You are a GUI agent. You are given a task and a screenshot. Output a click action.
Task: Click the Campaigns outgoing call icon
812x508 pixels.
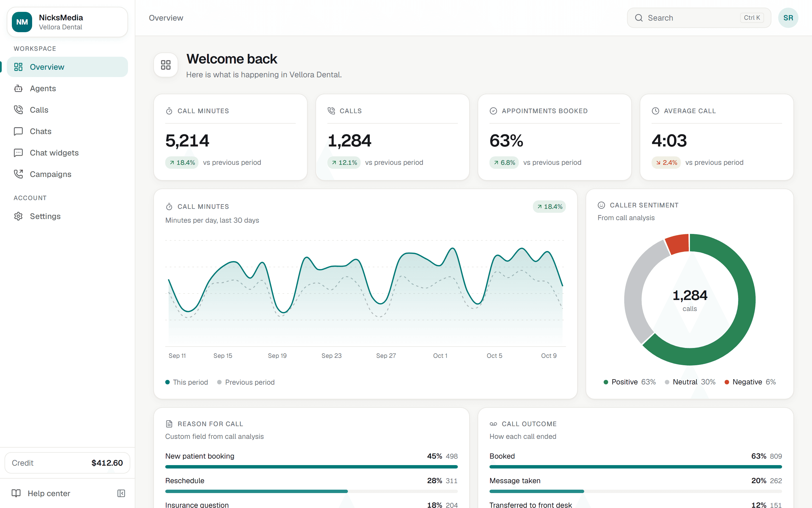pos(18,174)
